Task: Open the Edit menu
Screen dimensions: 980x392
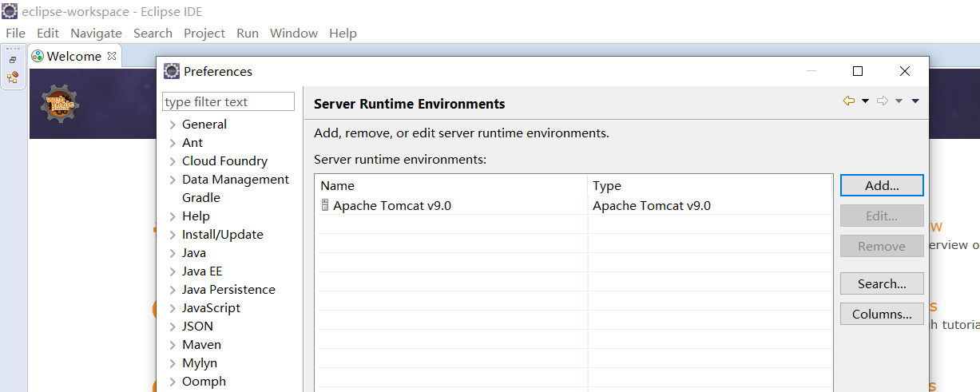Action: (48, 33)
